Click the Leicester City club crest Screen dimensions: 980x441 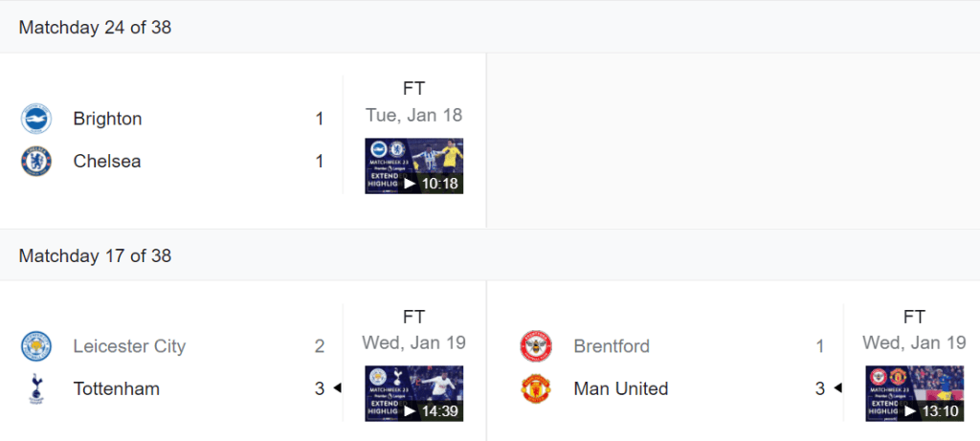click(36, 346)
